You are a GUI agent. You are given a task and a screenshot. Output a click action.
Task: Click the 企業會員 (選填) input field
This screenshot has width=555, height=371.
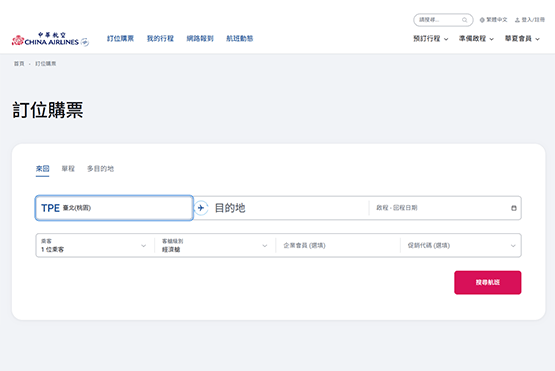tap(338, 245)
